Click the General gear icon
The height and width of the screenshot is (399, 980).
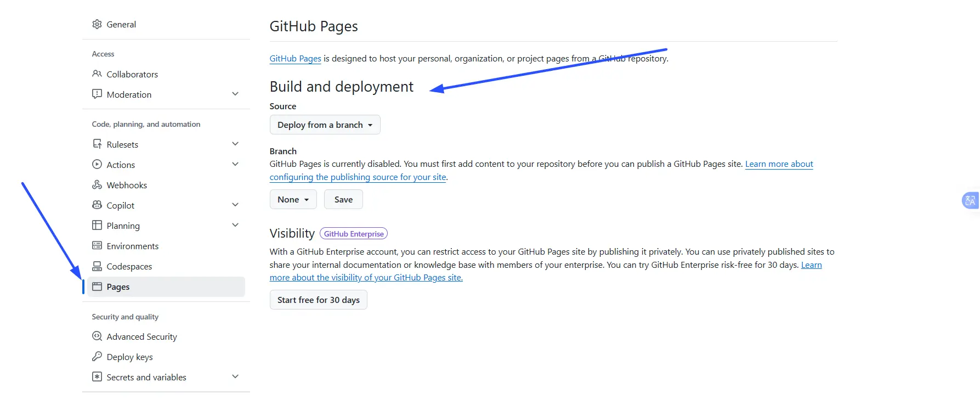tap(97, 24)
